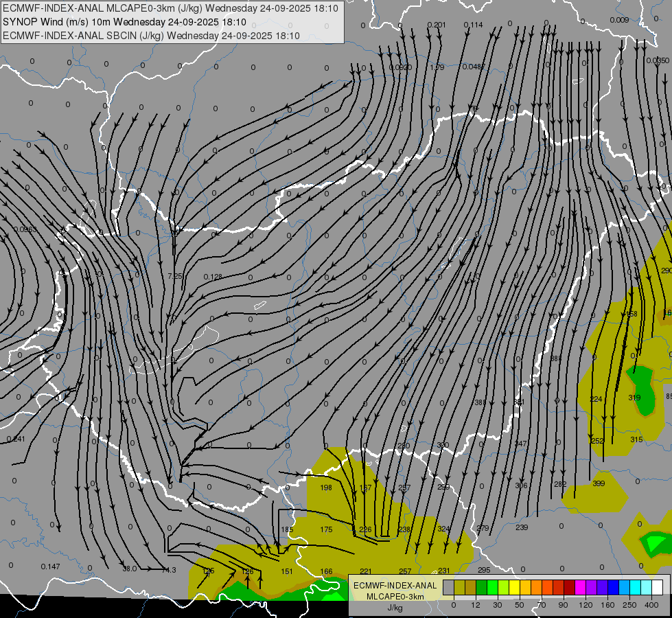Click the map value 0.0483

(474, 67)
